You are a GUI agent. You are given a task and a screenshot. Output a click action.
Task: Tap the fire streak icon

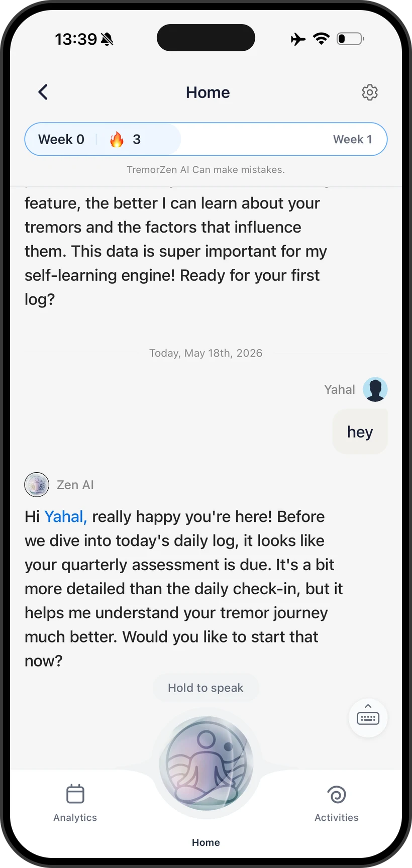(117, 139)
